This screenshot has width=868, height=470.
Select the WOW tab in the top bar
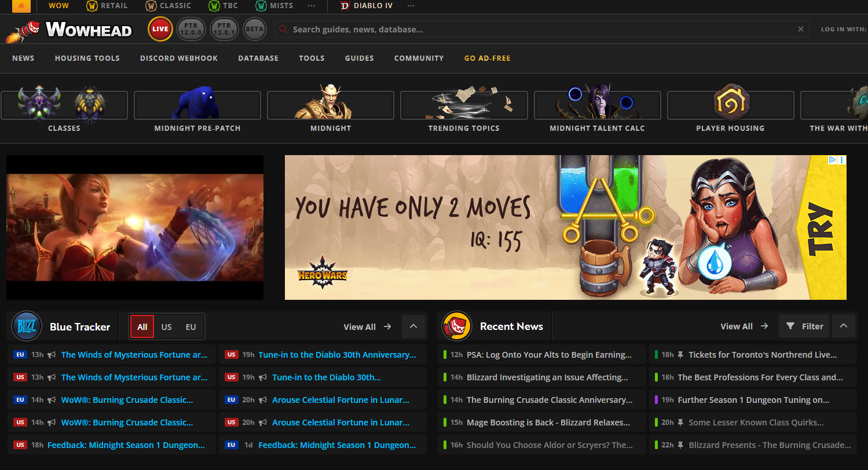tap(58, 6)
